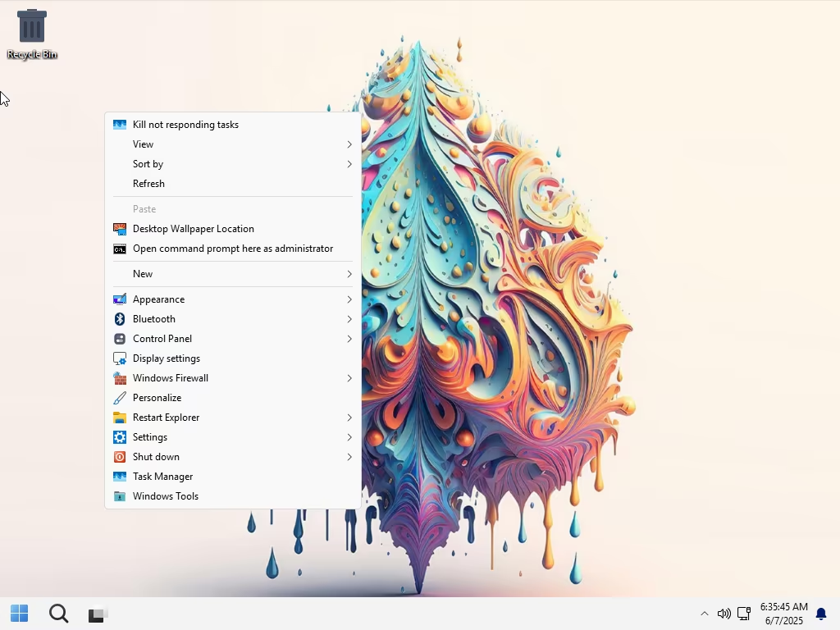Click the Control Panel icon
This screenshot has width=840, height=630.
pos(120,339)
